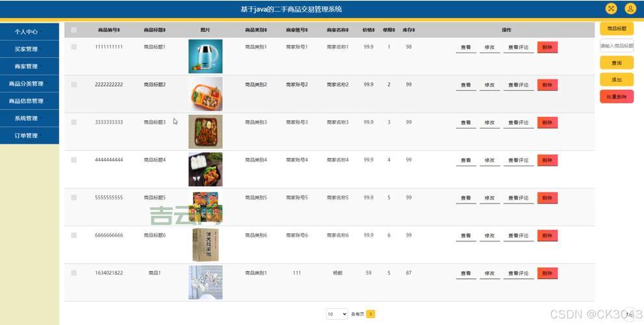Click 修改 for 商品标题5 row
This screenshot has width=644, height=325.
tap(489, 198)
